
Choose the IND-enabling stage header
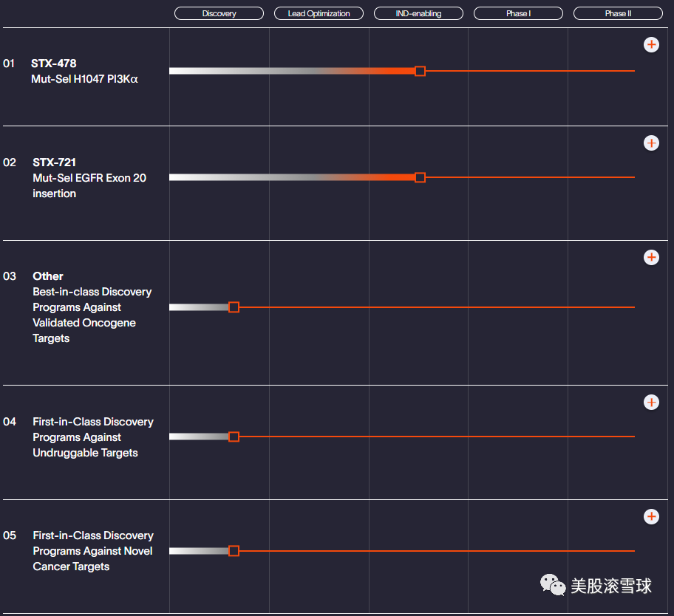pyautogui.click(x=418, y=13)
